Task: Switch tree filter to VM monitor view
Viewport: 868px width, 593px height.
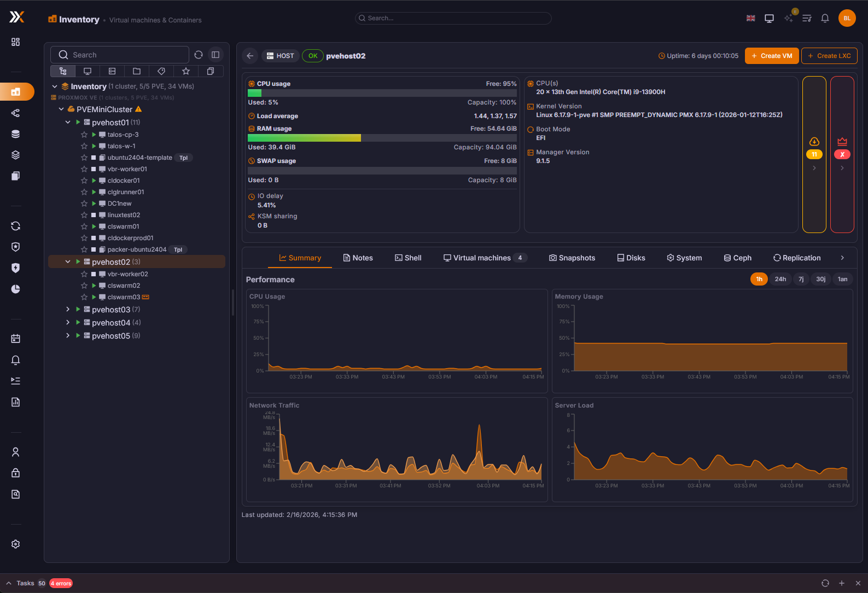Action: [88, 71]
